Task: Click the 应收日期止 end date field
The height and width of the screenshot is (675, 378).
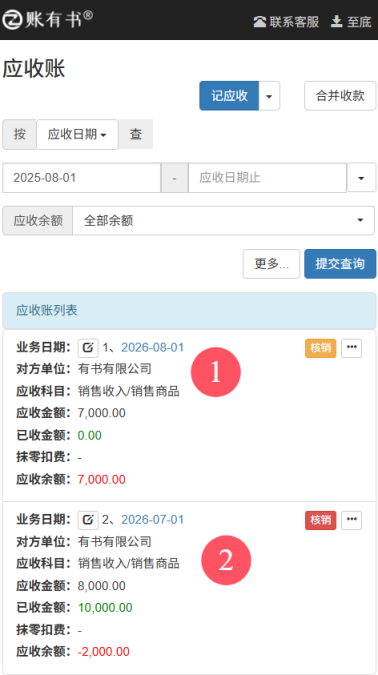Action: 267,177
